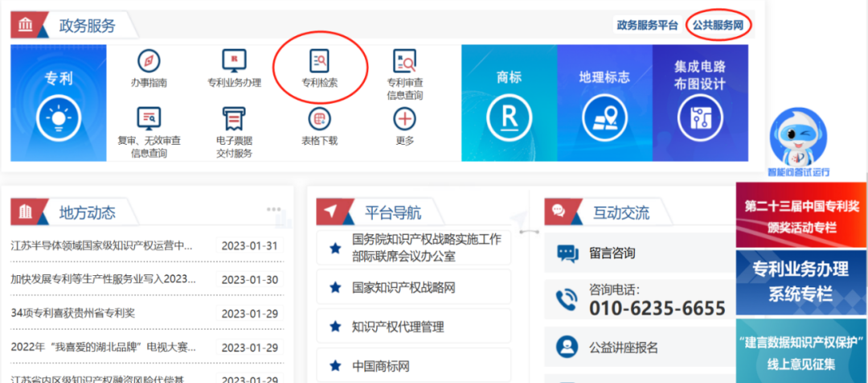The height and width of the screenshot is (383, 868).
Task: Open the 表格下载 icon
Action: pyautogui.click(x=320, y=119)
